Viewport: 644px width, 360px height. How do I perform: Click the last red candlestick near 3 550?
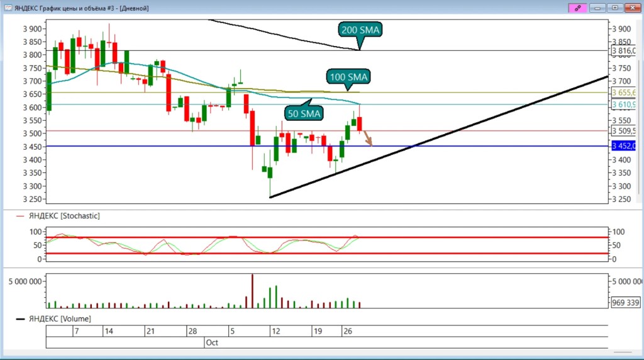[x=359, y=124]
